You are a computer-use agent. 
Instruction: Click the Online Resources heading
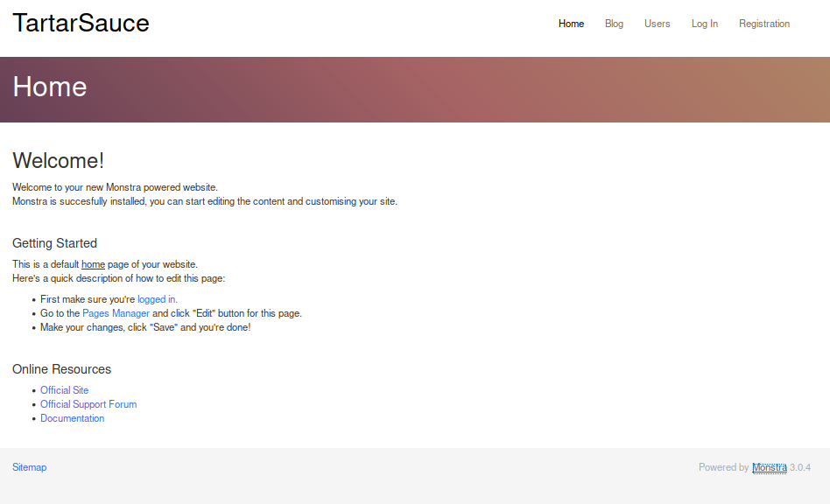(61, 369)
